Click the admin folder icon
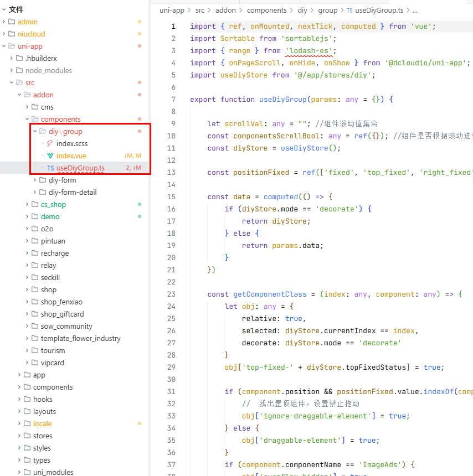Image resolution: width=473 pixels, height=476 pixels. click(12, 22)
